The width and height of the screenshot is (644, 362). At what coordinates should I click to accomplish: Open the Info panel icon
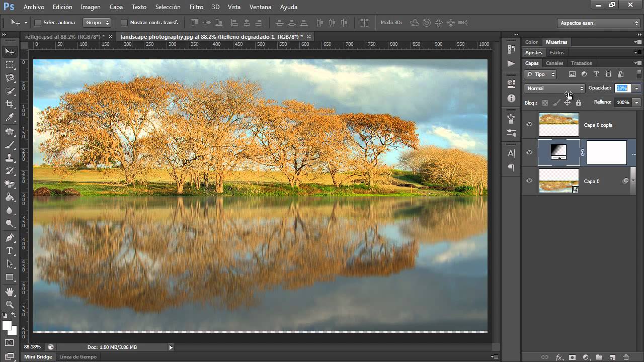(511, 98)
